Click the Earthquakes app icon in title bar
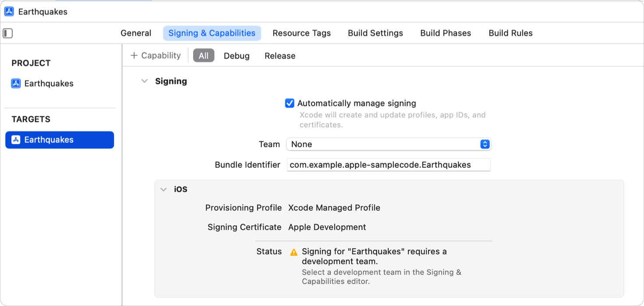Image resolution: width=644 pixels, height=306 pixels. coord(9,12)
